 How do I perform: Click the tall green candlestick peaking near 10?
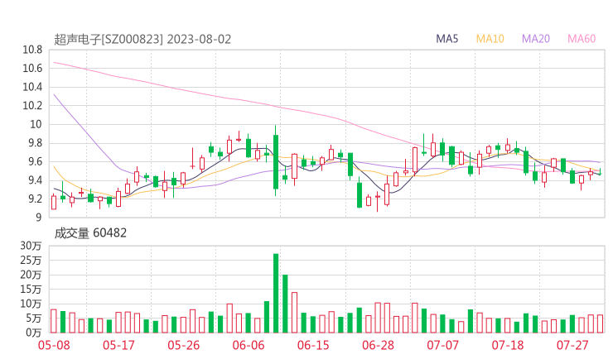[x=276, y=161]
